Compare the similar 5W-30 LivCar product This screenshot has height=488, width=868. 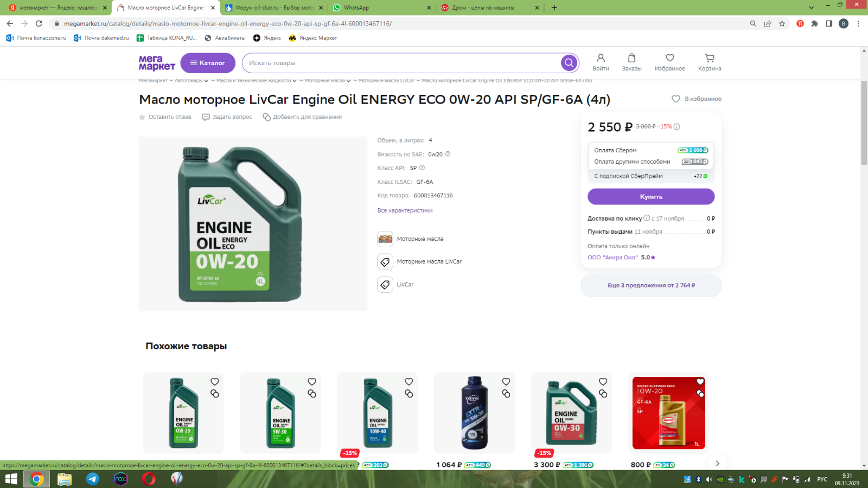point(312,394)
